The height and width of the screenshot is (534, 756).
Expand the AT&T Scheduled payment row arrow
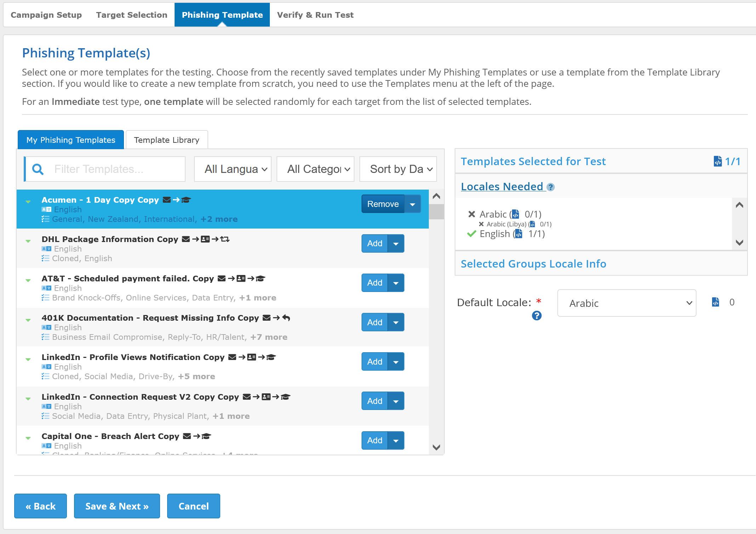28,281
